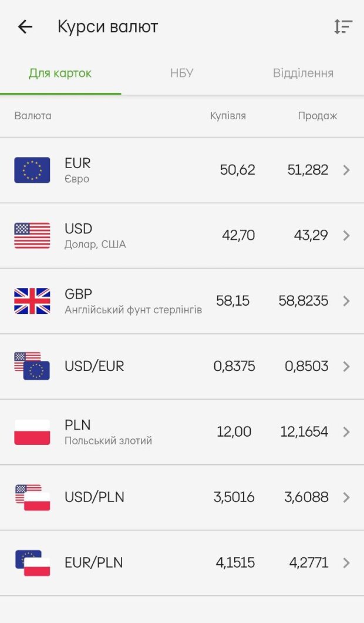
Task: Expand the EUR/PLN row chevron
Action: (x=346, y=563)
